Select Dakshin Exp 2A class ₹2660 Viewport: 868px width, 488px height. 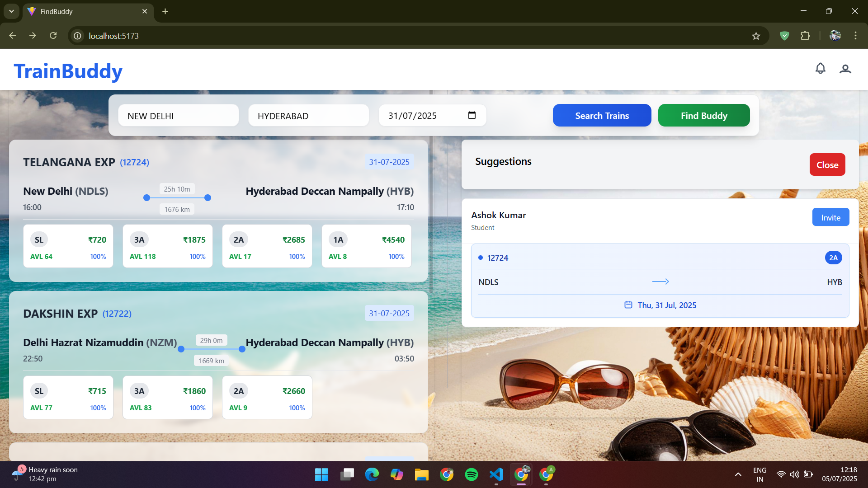[x=267, y=398]
